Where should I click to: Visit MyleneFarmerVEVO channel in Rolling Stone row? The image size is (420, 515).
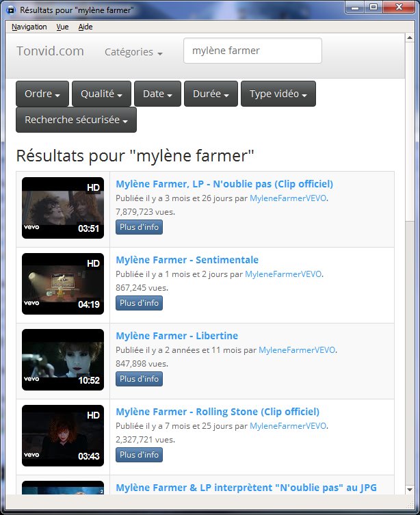pos(288,425)
